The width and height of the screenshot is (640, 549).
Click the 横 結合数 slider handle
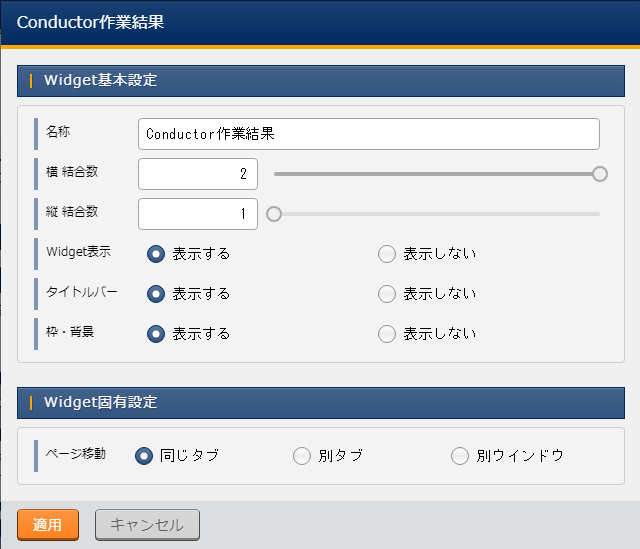(x=600, y=174)
